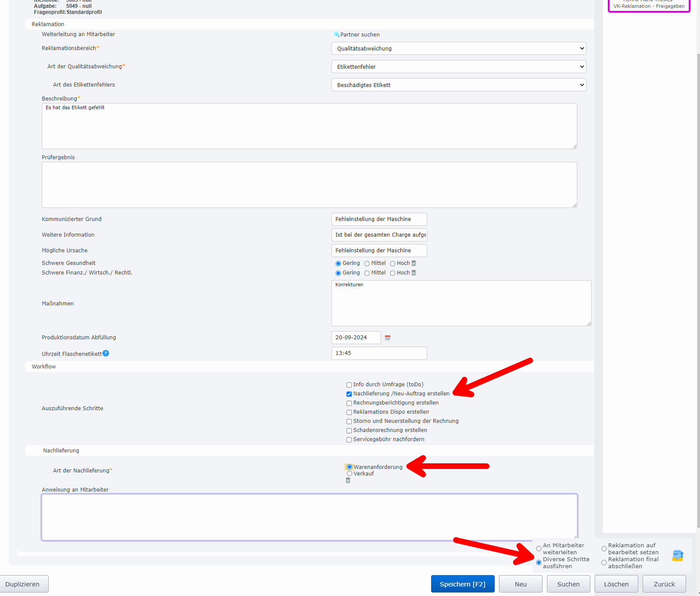The image size is (700, 596).
Task: Set Schwere Gesundheit to Mittel
Action: click(x=367, y=264)
